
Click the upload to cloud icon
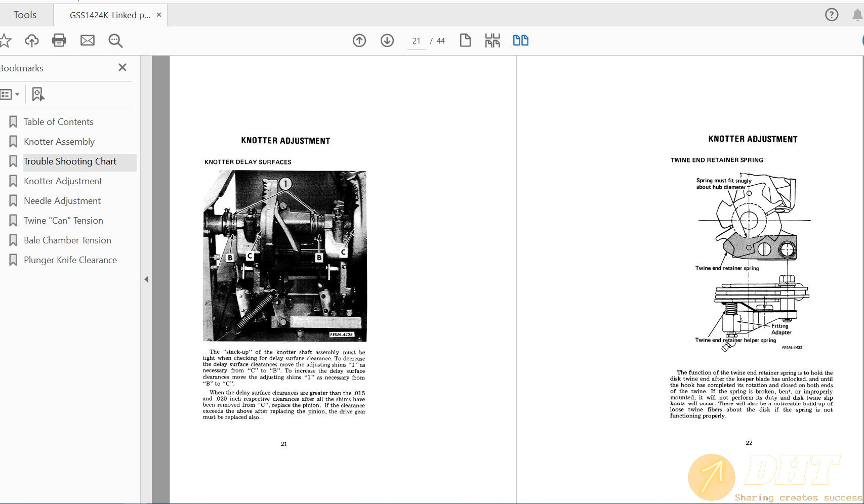pos(32,40)
